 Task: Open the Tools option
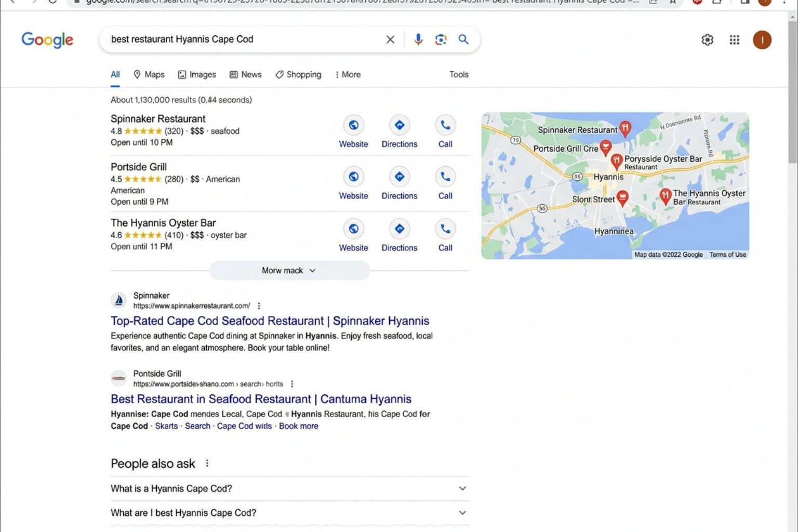click(459, 74)
